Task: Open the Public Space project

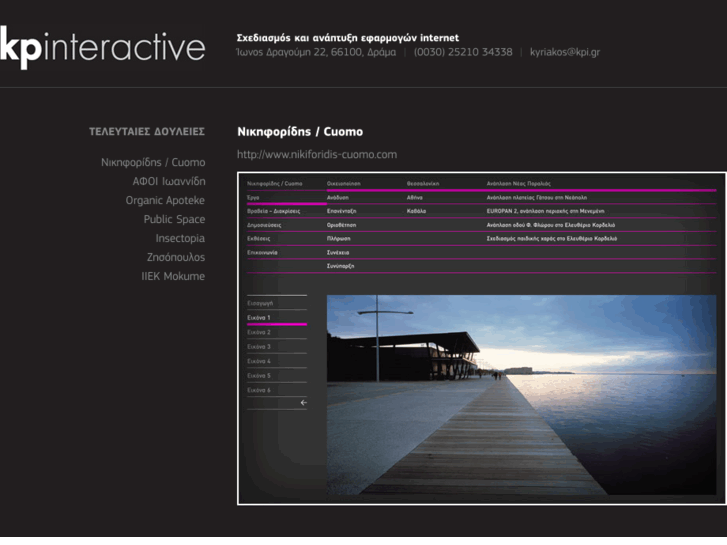Action: (174, 219)
